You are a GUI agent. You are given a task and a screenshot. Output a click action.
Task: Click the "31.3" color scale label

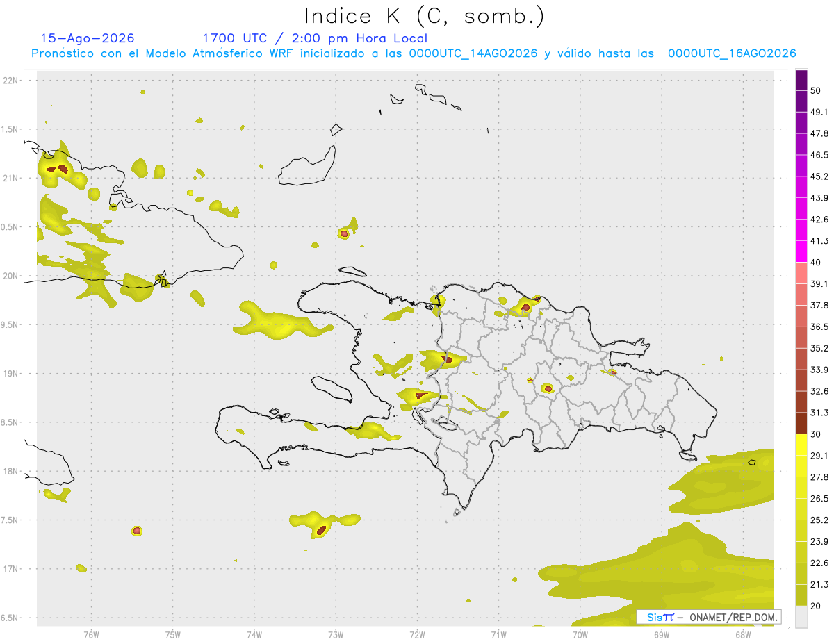819,413
